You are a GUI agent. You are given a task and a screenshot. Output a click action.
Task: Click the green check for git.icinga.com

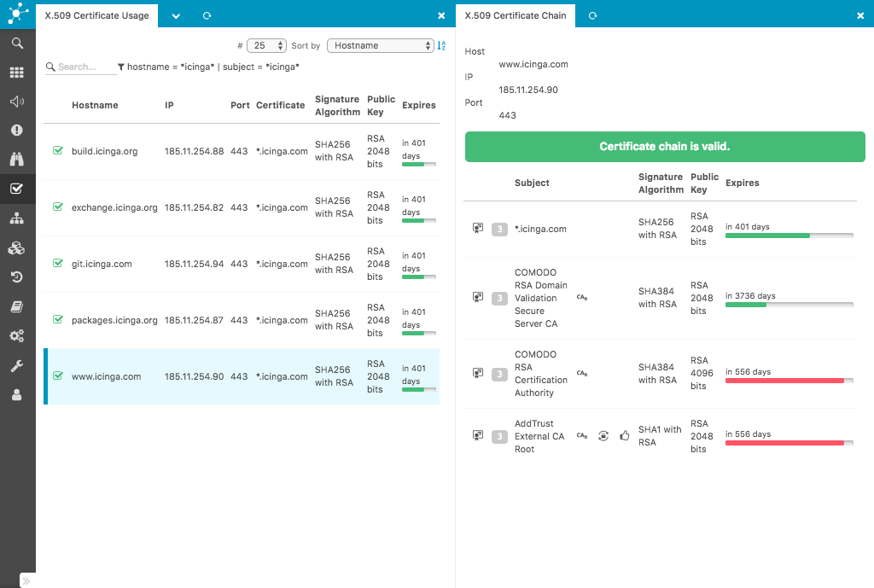click(58, 263)
